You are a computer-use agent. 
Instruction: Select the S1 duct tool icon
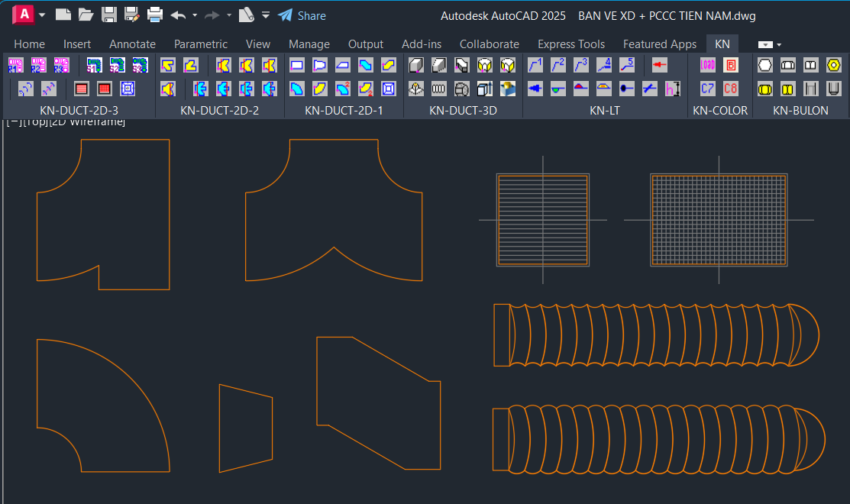tap(95, 66)
